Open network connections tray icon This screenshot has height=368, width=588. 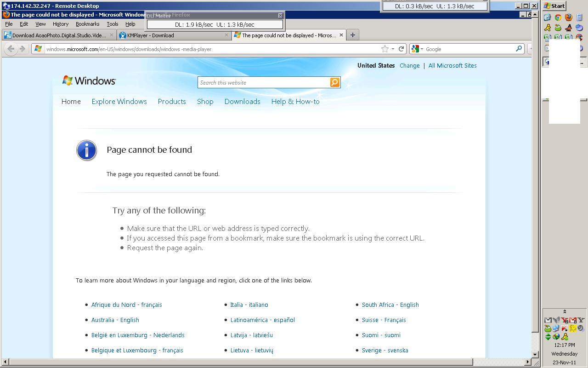[556, 328]
